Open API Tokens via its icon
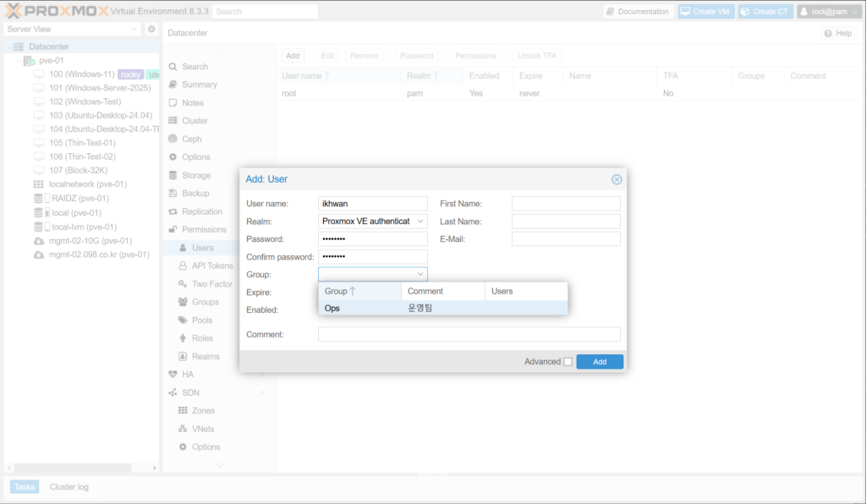Viewport: 866px width, 504px height. coord(184,266)
